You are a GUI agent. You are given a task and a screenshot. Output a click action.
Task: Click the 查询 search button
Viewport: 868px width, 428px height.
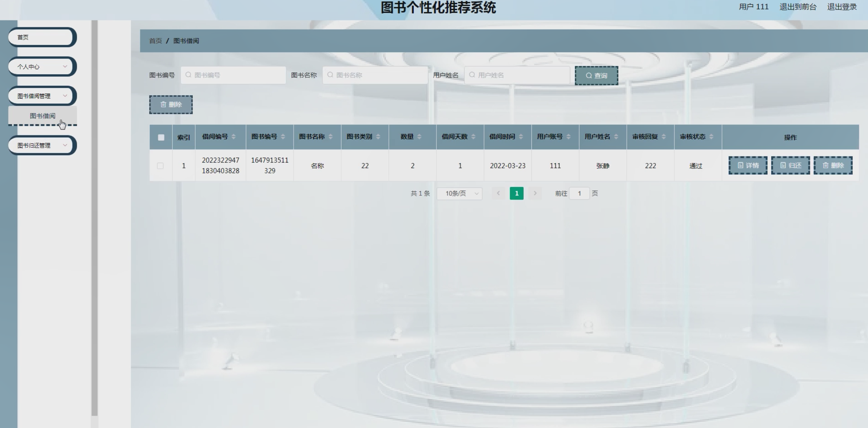(596, 76)
